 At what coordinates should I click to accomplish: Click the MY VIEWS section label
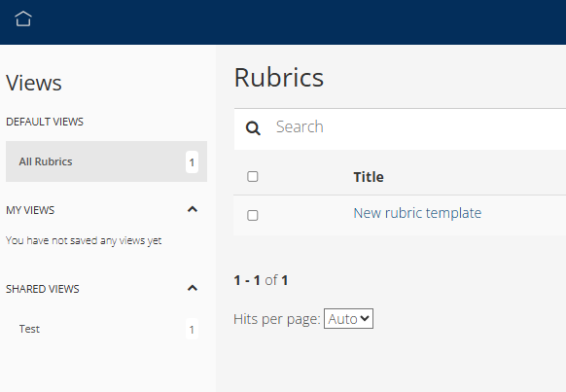click(x=30, y=210)
